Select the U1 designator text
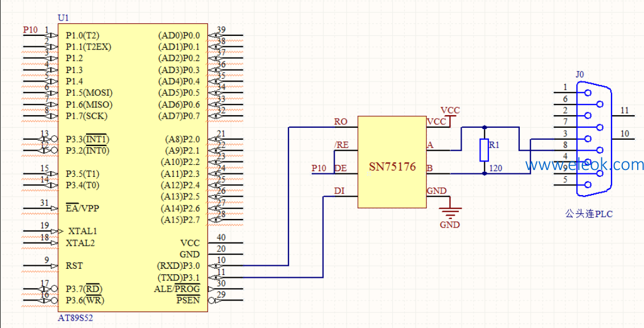This screenshot has width=644, height=328. [64, 18]
